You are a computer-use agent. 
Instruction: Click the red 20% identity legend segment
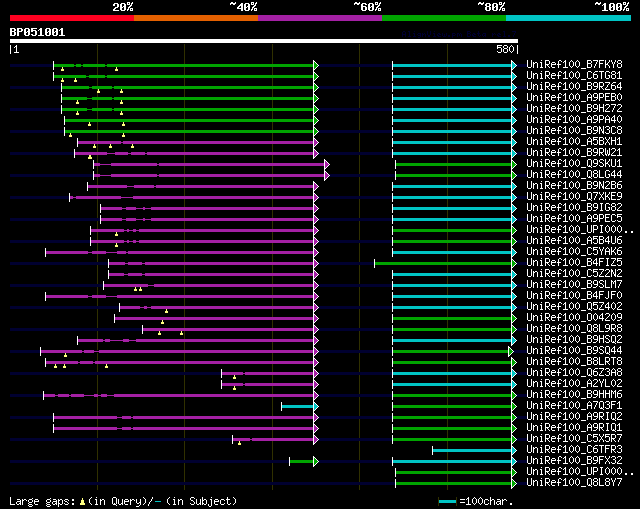(72, 18)
